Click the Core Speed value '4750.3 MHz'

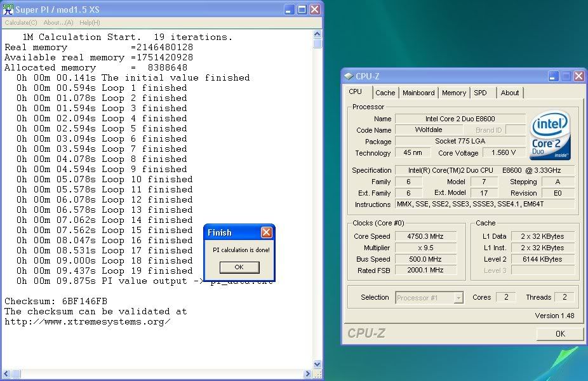(425, 236)
